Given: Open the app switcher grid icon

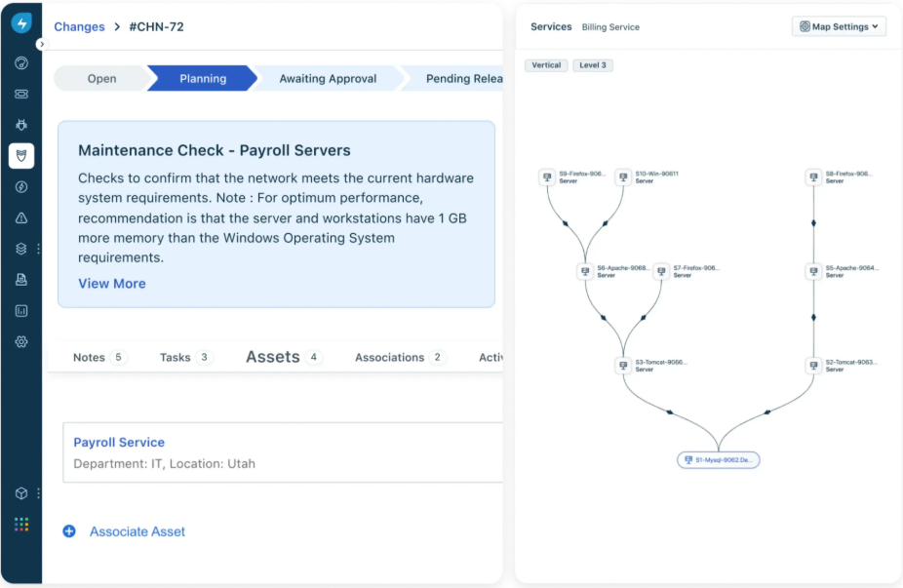Looking at the screenshot, I should pyautogui.click(x=21, y=525).
